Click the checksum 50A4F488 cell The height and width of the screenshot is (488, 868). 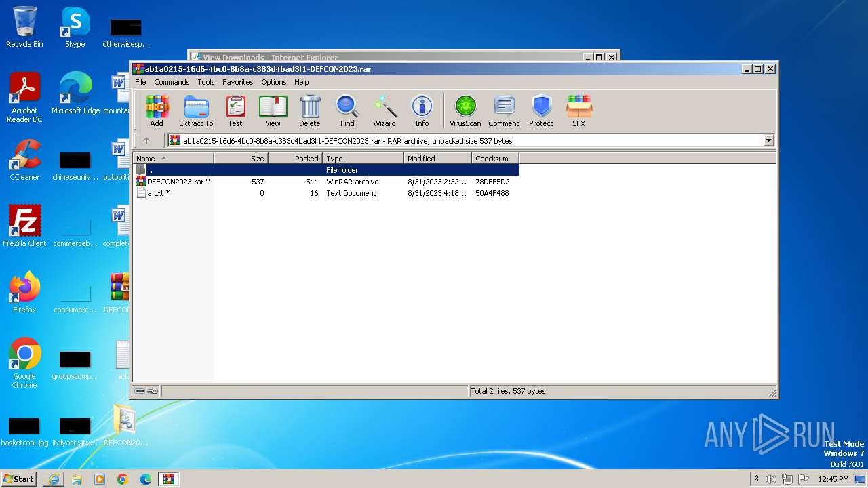click(x=492, y=193)
